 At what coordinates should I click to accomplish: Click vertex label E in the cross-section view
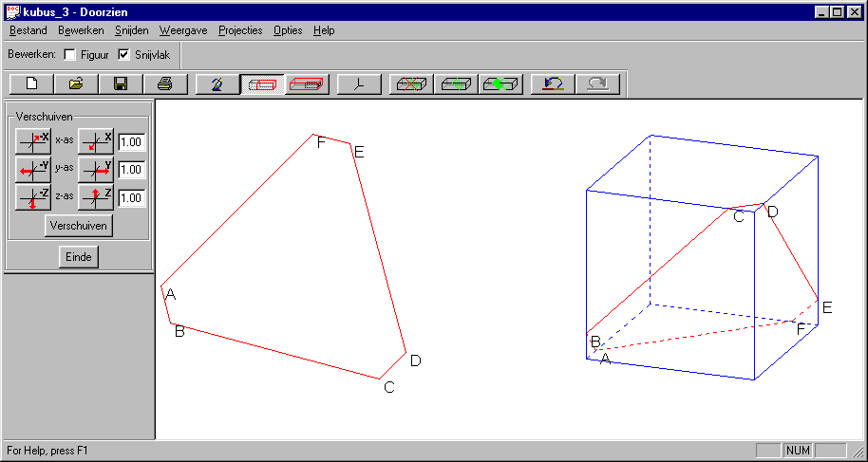[x=359, y=152]
